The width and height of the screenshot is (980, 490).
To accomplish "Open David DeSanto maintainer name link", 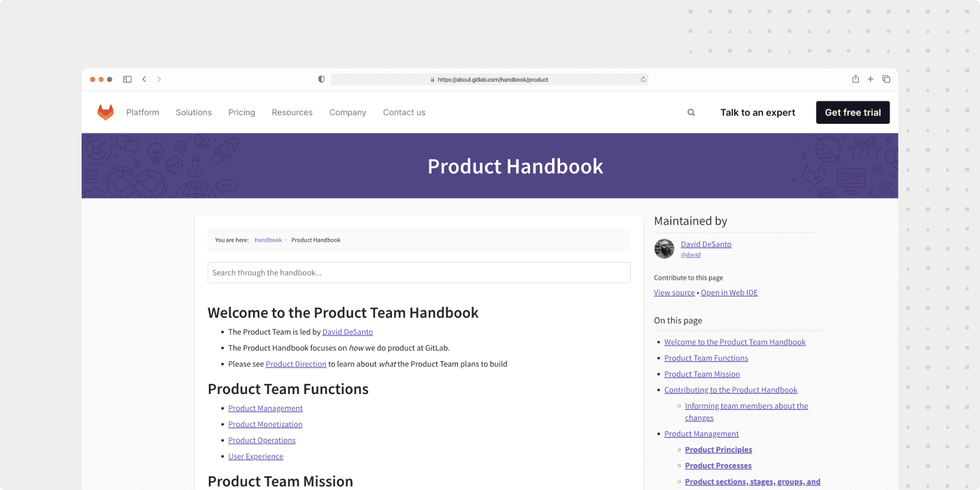I will click(706, 244).
